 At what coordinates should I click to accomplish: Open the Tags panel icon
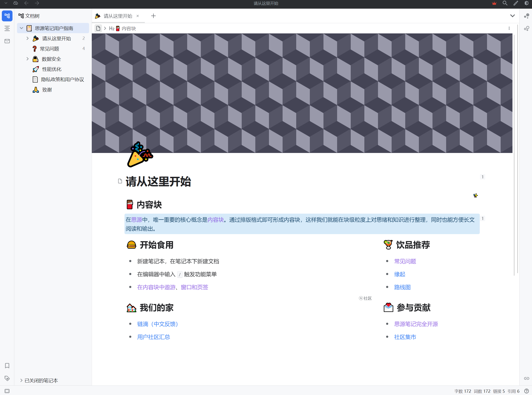click(7, 378)
